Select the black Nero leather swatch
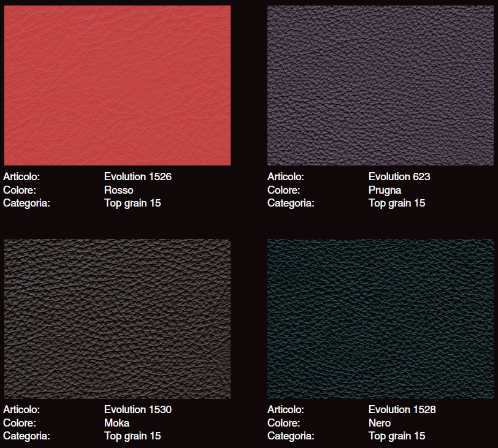This screenshot has height=448, width=498. 380,319
